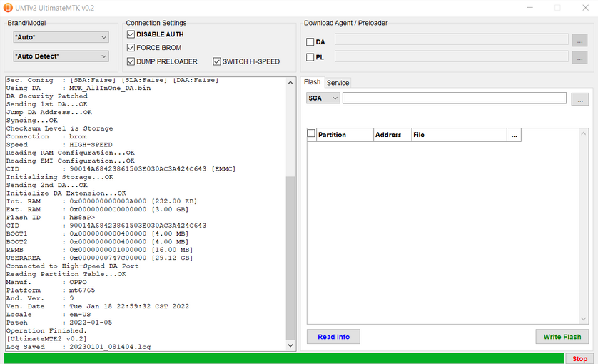The height and width of the screenshot is (364, 598).
Task: Browse for scatter file next to SCA field
Action: (579, 99)
